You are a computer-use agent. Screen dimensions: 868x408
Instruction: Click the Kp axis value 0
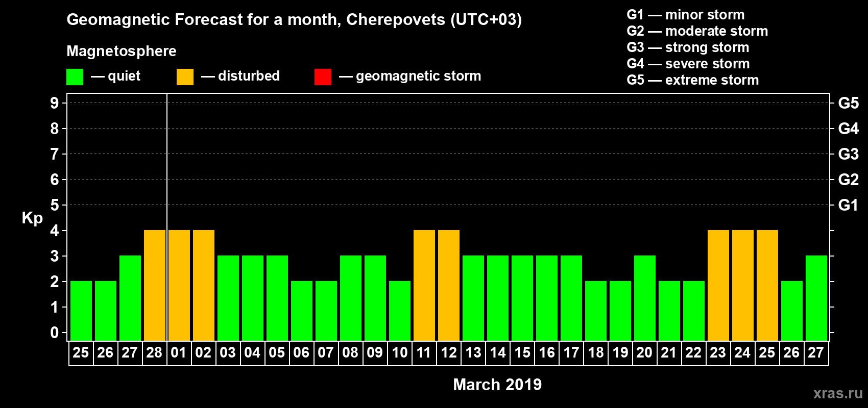click(55, 333)
